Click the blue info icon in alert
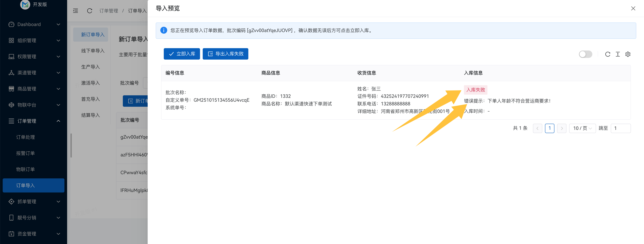 click(x=163, y=30)
